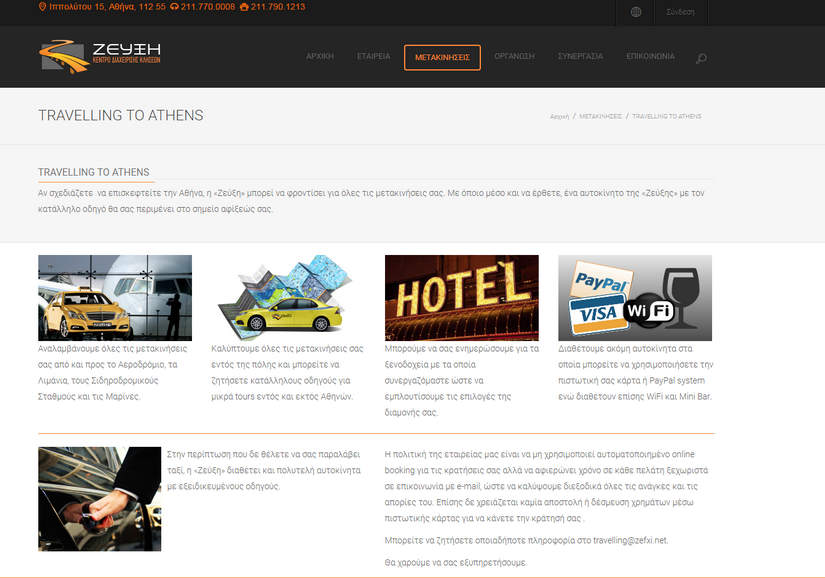Open the ΑΡΧΙΚΗ menu item
The height and width of the screenshot is (578, 825).
320,57
